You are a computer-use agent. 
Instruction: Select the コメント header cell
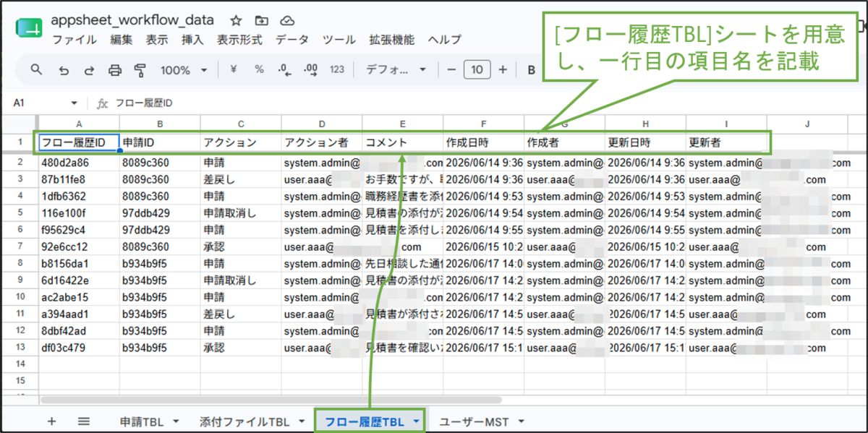[403, 142]
